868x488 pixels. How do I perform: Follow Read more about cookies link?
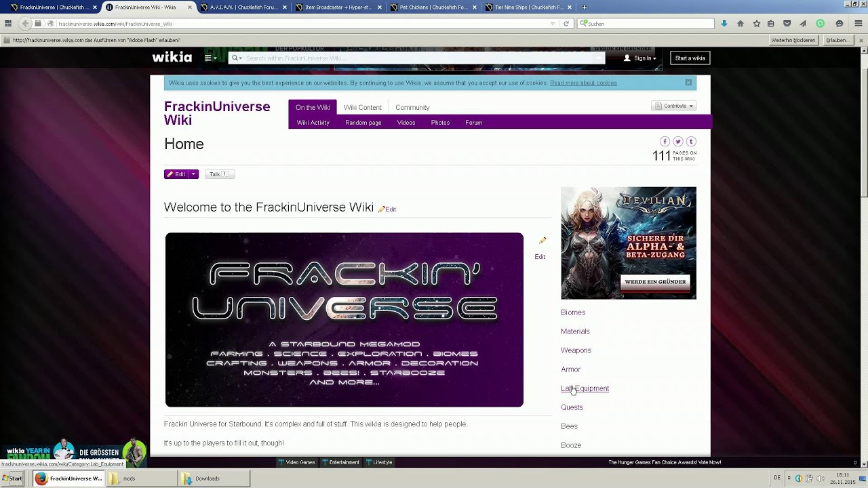coord(583,83)
